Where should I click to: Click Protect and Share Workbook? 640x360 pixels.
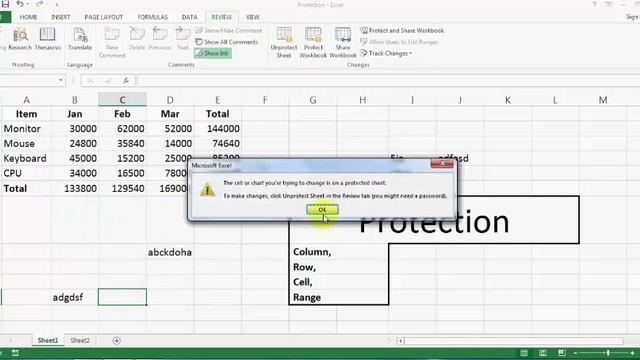(402, 31)
